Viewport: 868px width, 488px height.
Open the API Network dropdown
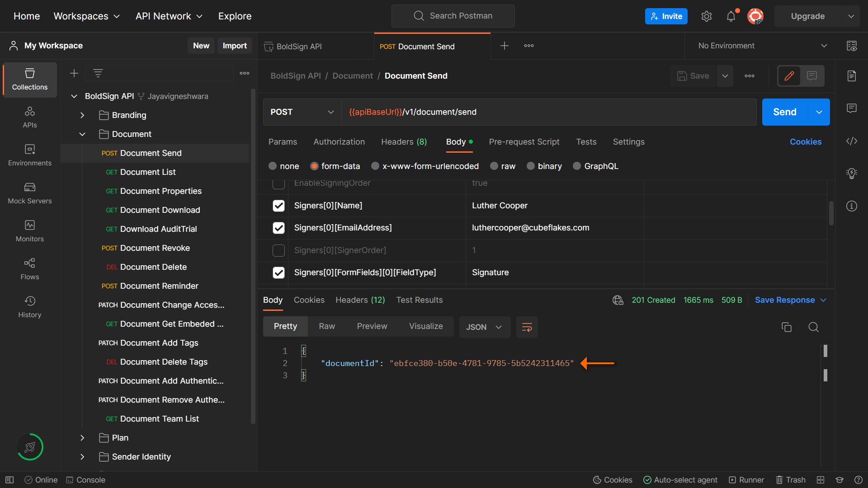tap(169, 16)
